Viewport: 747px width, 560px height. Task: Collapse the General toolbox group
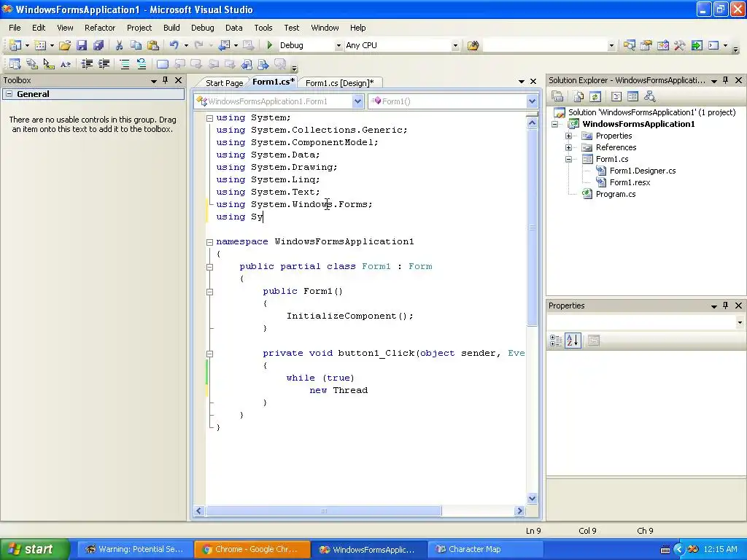click(9, 94)
